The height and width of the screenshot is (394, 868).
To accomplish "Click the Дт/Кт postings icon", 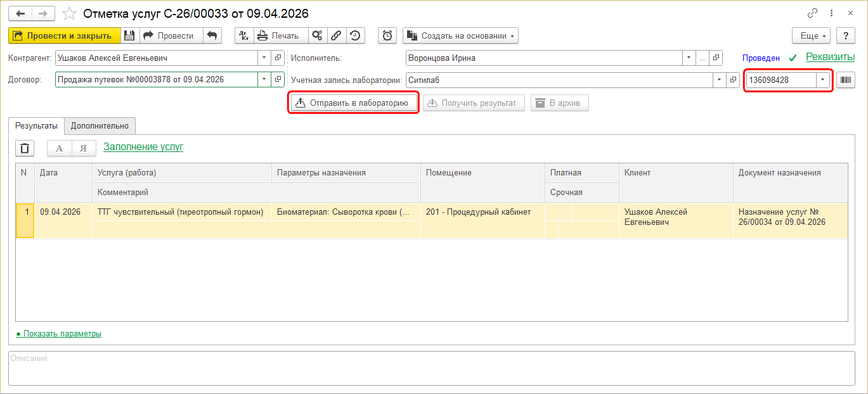I will pos(244,35).
